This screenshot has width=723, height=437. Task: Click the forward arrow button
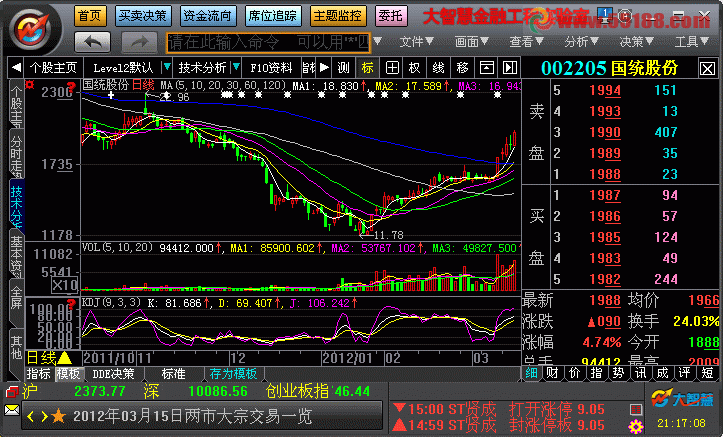point(139,42)
